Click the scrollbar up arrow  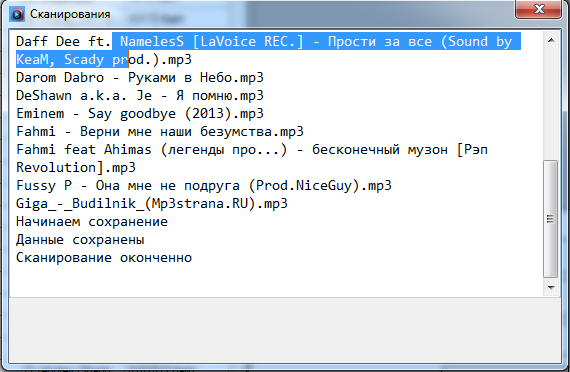pyautogui.click(x=551, y=40)
